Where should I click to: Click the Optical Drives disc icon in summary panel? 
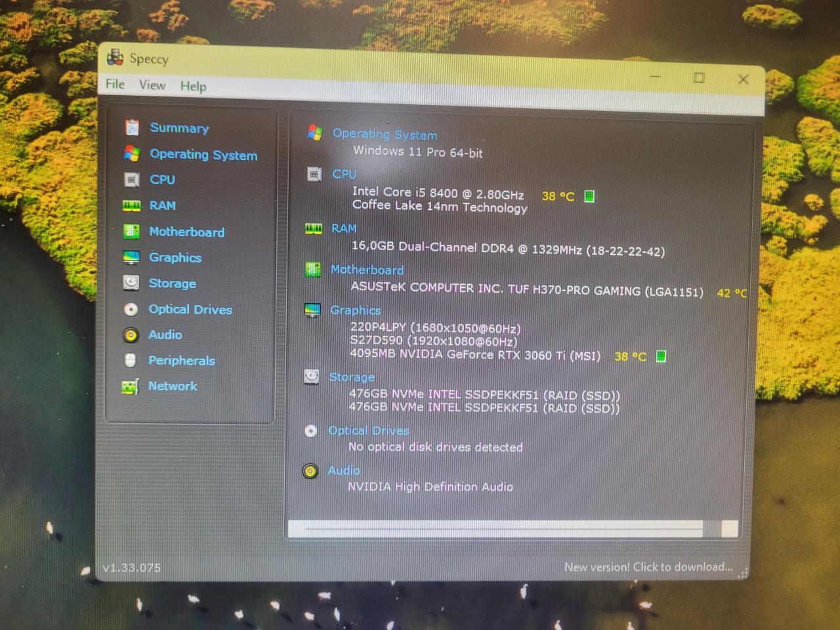[311, 430]
